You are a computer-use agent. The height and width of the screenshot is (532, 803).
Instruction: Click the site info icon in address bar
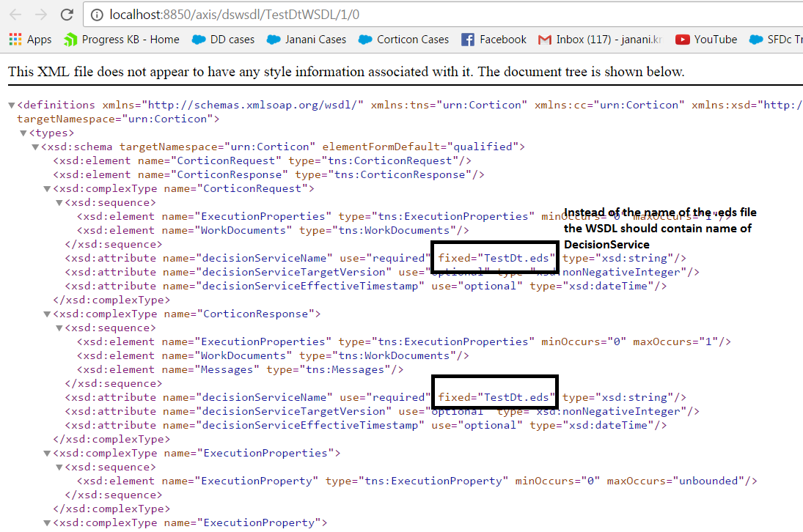97,15
